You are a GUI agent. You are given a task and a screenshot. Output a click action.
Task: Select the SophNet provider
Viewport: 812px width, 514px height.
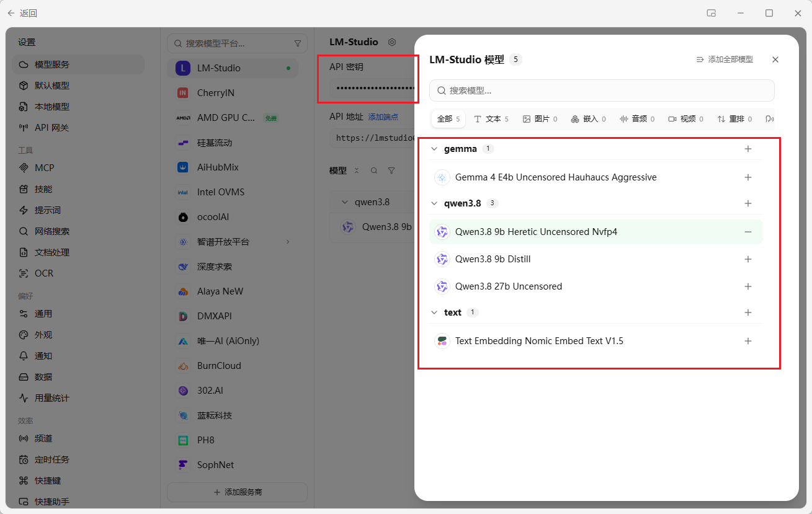coord(233,465)
